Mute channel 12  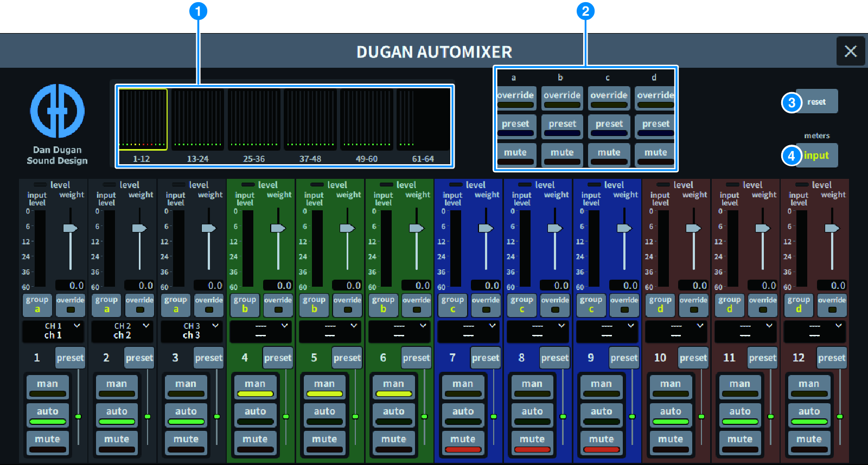click(809, 442)
